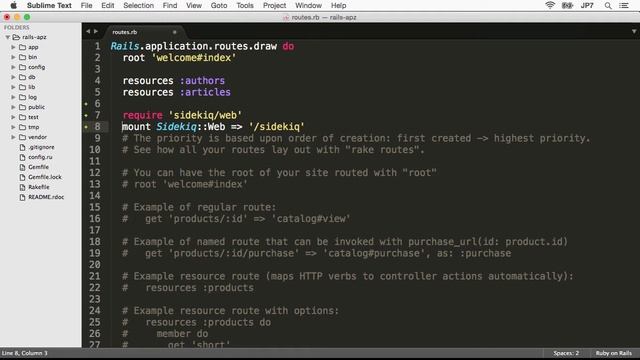Expand the config folder
Screen dimensions: 640x360
tap(13, 67)
